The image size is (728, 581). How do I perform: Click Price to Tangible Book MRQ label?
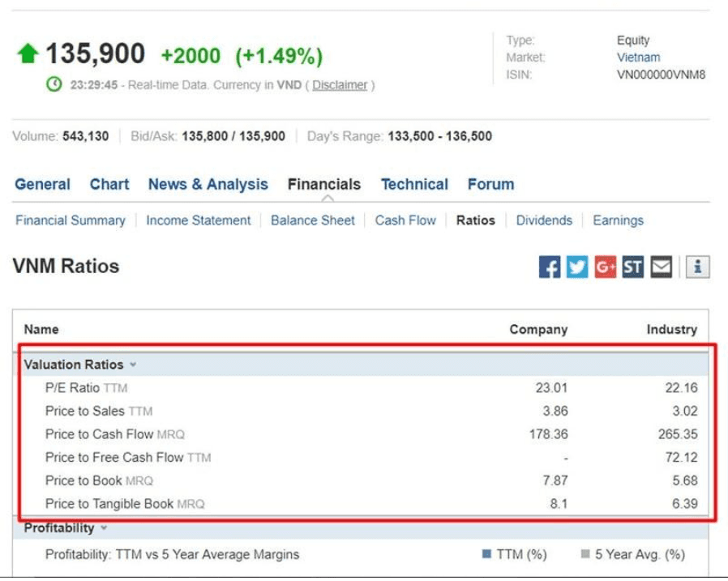tap(125, 503)
